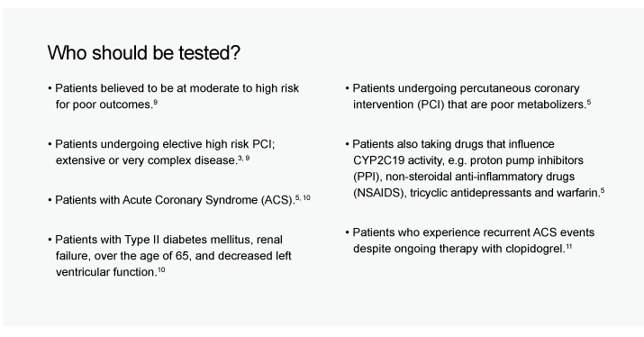Click the 'Who should be tested?' heading
Image resolution: width=644 pixels, height=337 pixels.
click(144, 53)
